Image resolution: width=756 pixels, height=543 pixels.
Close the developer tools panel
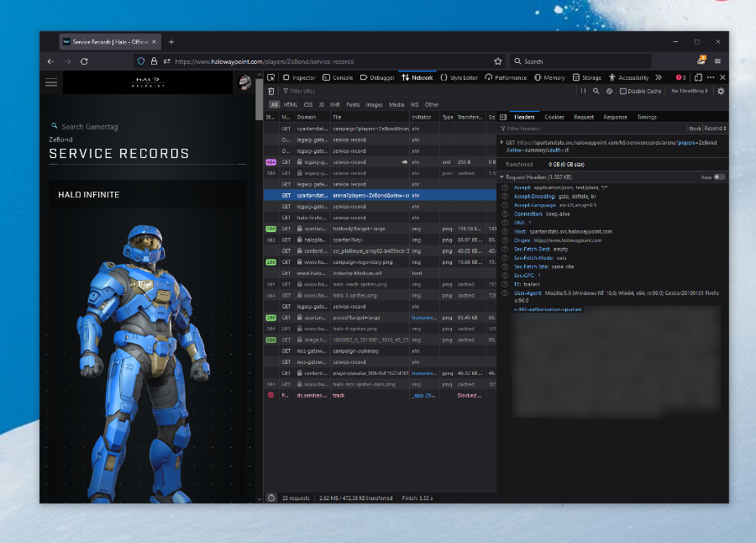[722, 77]
